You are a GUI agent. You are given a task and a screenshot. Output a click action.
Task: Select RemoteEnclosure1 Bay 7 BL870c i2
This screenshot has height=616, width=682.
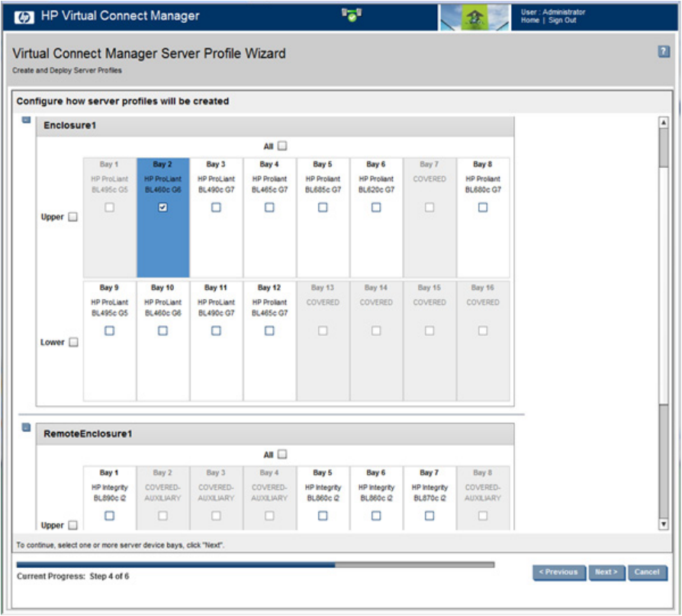tap(429, 515)
